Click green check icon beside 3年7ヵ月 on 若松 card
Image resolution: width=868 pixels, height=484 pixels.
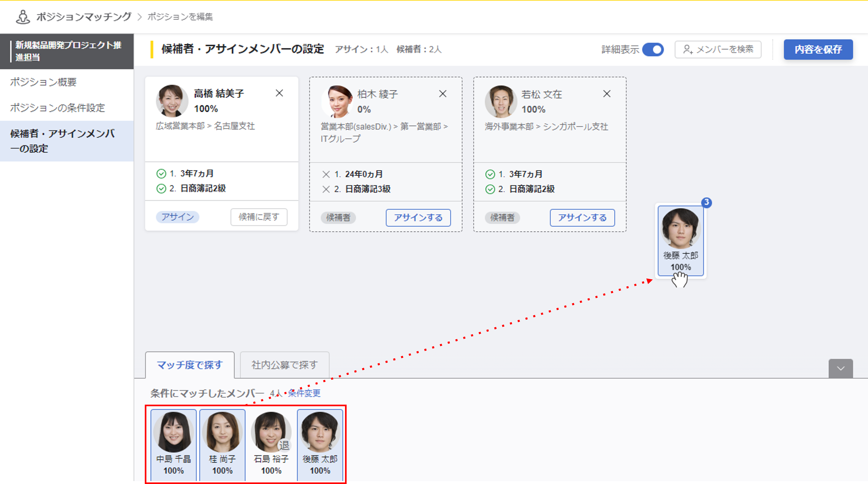[x=490, y=174]
